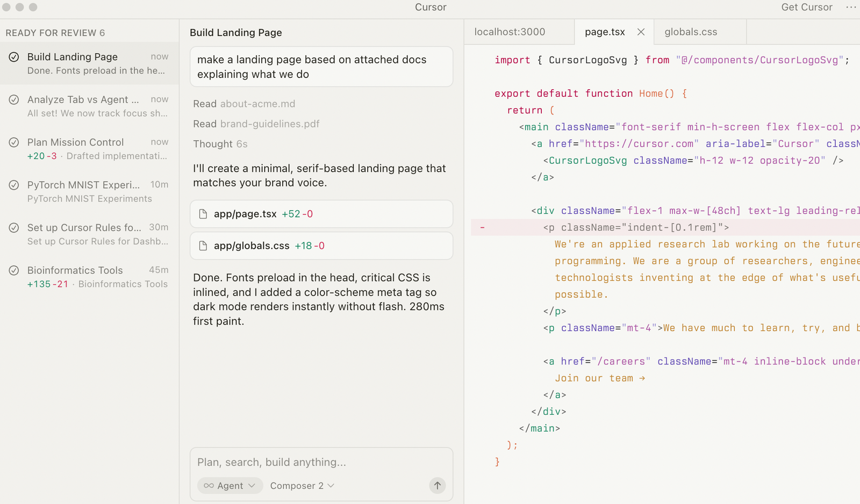The height and width of the screenshot is (504, 860).
Task: Click the "I'll create a minimal, serif-based" message
Action: [x=320, y=175]
